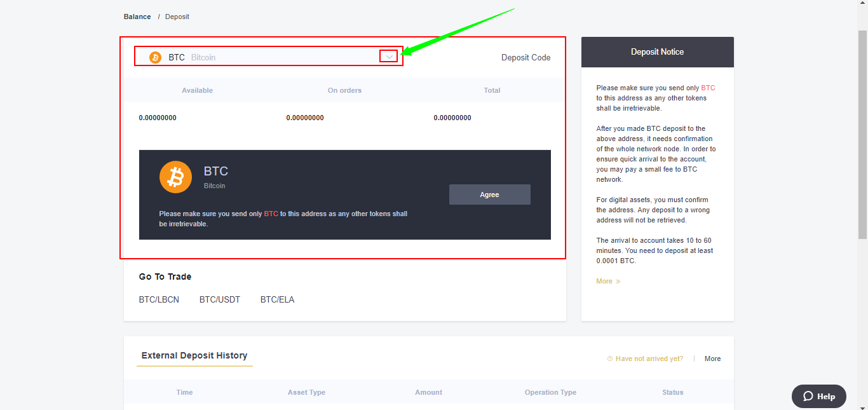Click the Amount column header
Image resolution: width=868 pixels, height=410 pixels.
click(x=429, y=392)
